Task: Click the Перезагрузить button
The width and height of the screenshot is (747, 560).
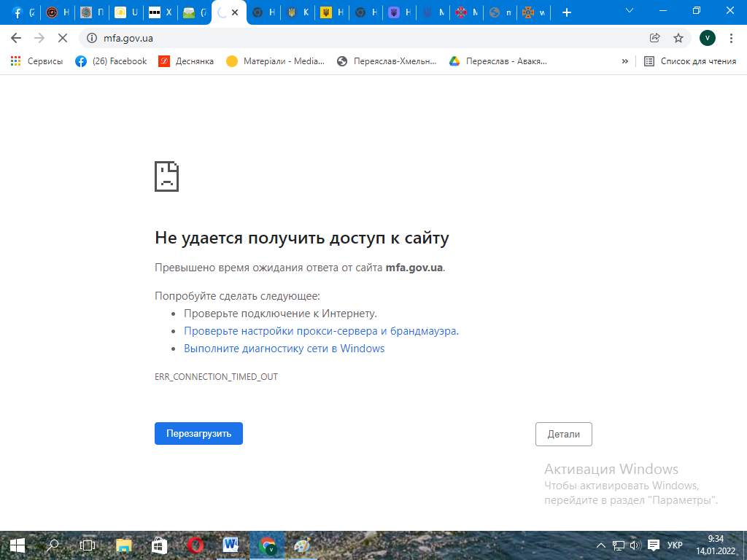Action: tap(198, 433)
